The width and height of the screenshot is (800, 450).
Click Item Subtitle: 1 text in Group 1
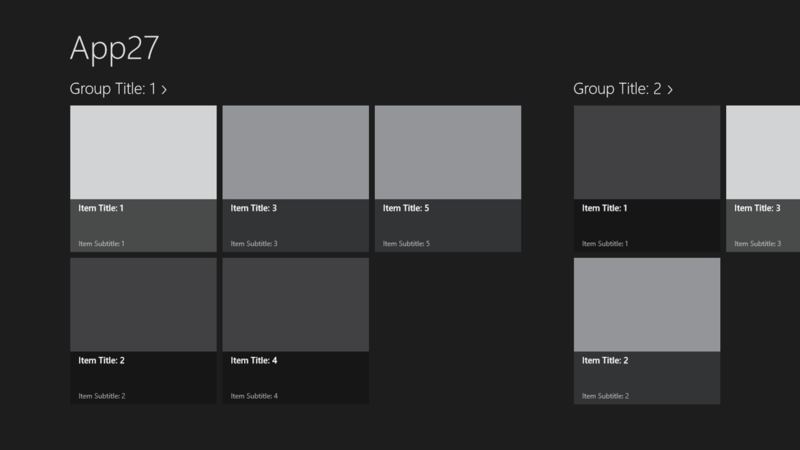(102, 244)
